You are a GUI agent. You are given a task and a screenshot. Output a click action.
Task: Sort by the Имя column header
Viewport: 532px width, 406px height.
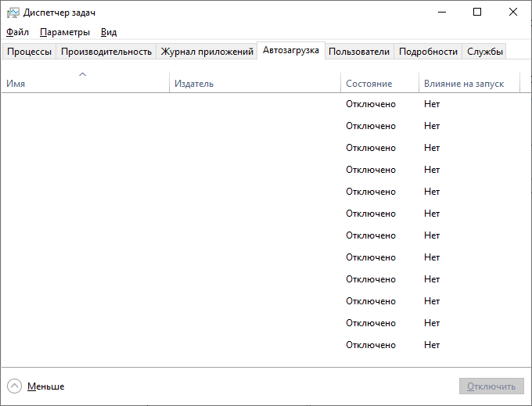pos(85,81)
